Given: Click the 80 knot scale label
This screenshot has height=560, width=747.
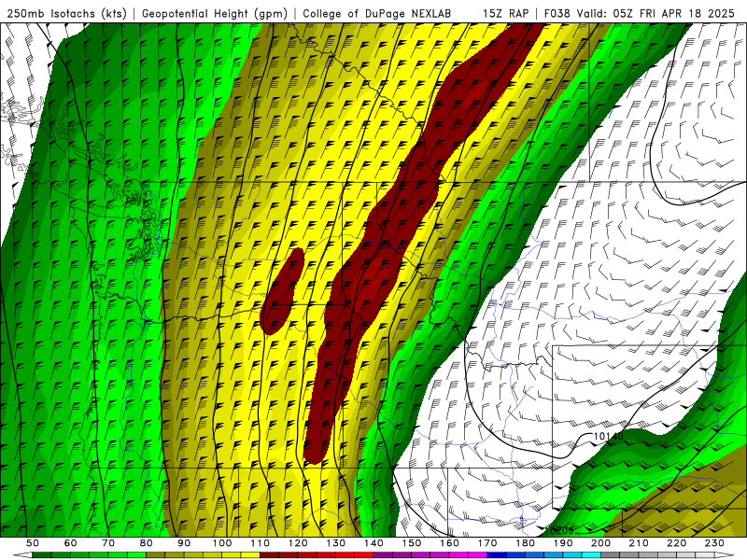Looking at the screenshot, I should (x=147, y=543).
